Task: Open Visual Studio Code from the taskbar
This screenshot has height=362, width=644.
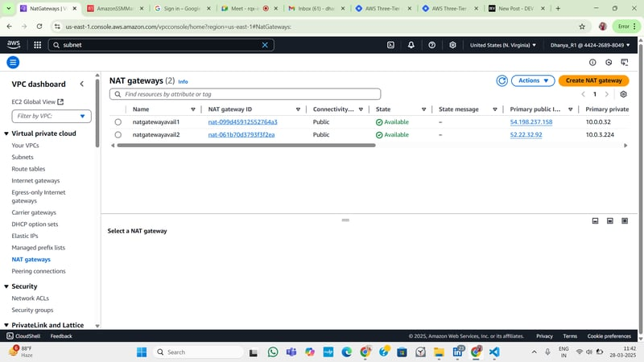Action: pos(494,352)
